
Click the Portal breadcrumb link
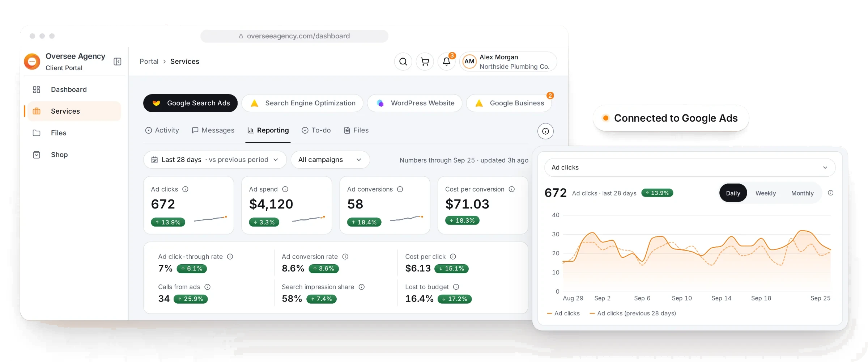click(149, 62)
